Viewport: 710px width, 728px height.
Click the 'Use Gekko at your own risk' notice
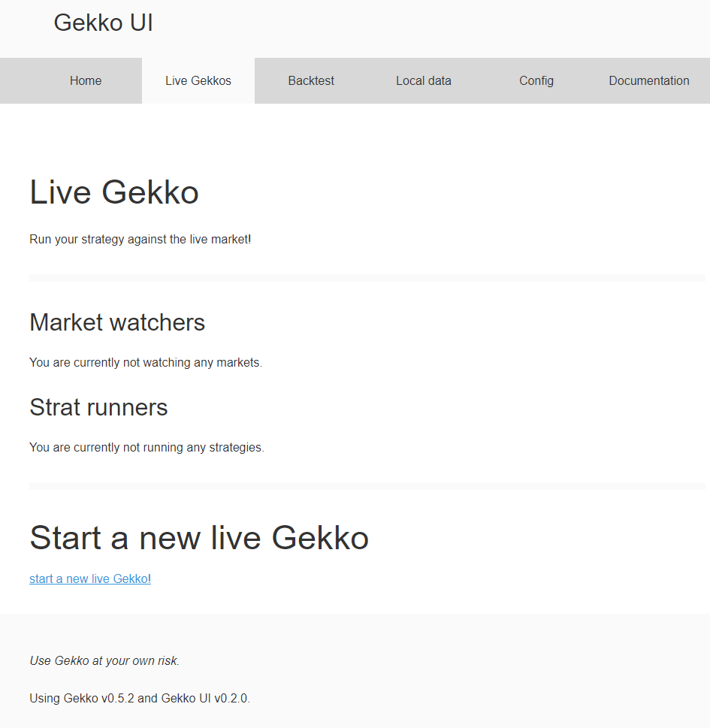(104, 661)
